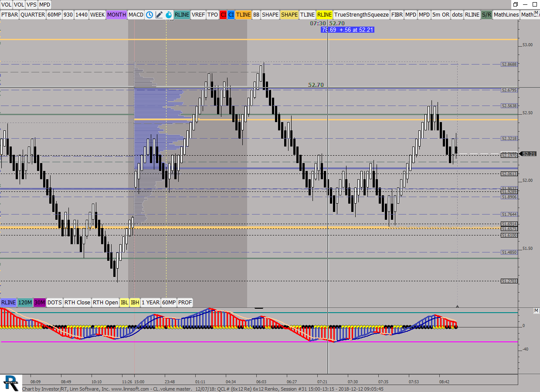This screenshot has height=392, width=540.
Task: Click the gray SHAPE button
Action: pos(270,15)
